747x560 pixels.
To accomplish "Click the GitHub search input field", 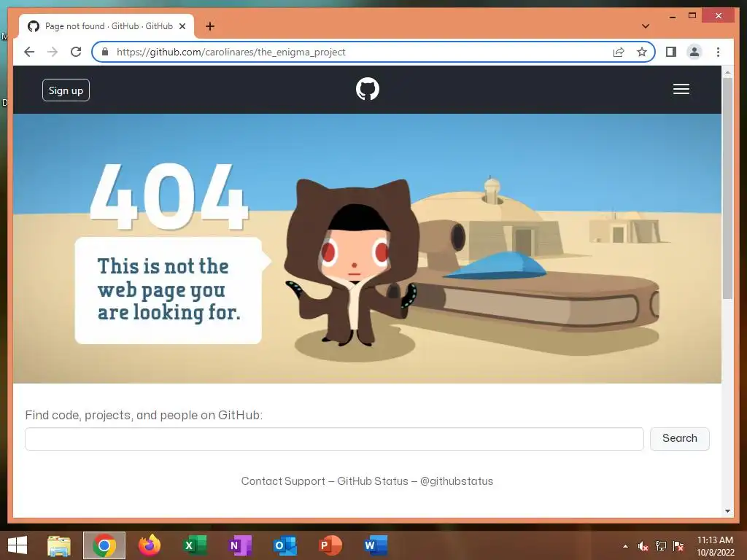I will coord(334,438).
